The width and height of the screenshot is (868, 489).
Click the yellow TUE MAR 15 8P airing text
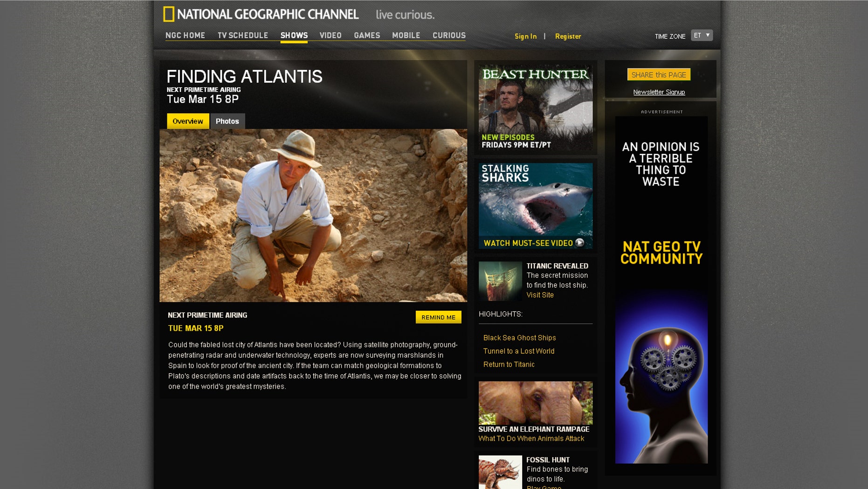(196, 328)
